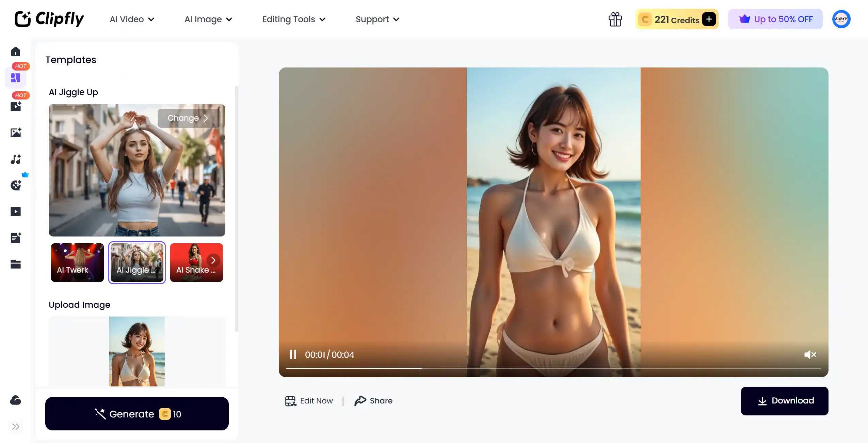This screenshot has width=868, height=443.
Task: Mute the video player audio
Action: (x=811, y=354)
